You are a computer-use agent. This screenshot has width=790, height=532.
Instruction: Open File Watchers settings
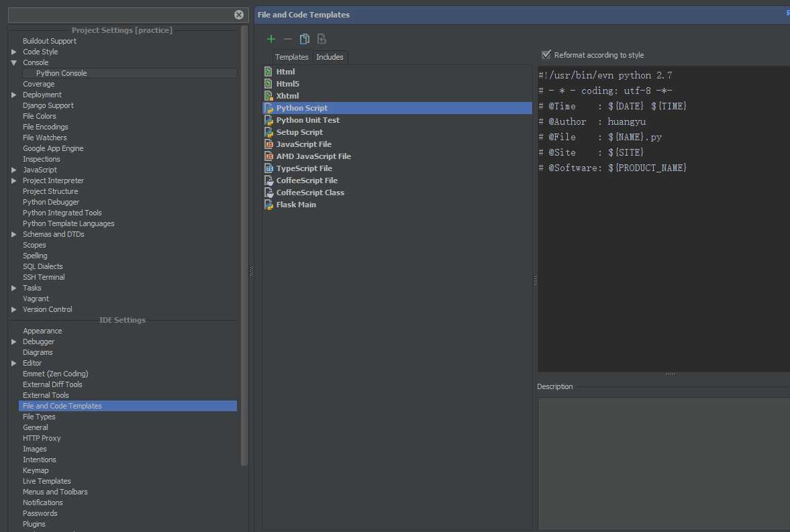pyautogui.click(x=44, y=138)
